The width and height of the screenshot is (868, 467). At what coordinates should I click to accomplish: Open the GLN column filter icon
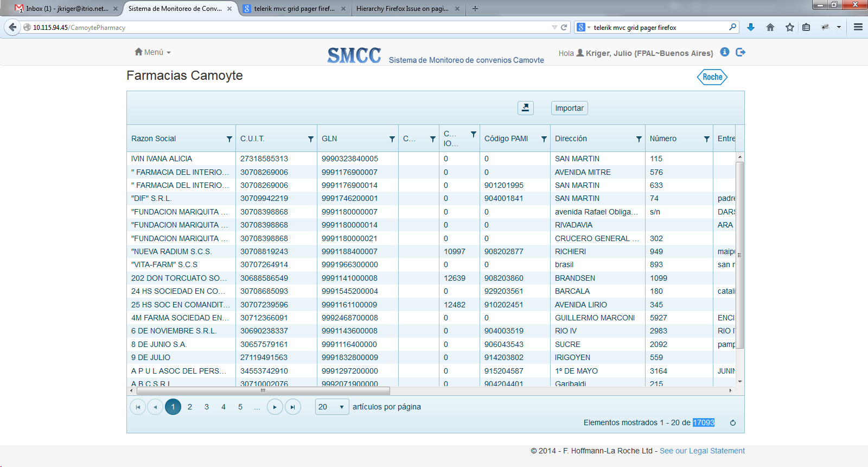click(x=392, y=139)
